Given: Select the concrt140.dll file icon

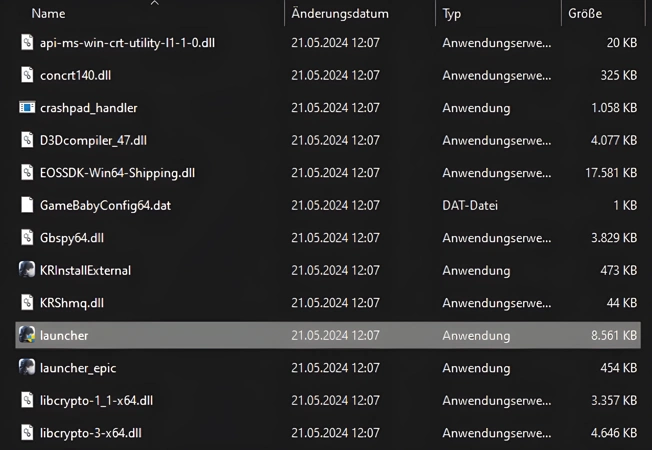Looking at the screenshot, I should click(27, 75).
